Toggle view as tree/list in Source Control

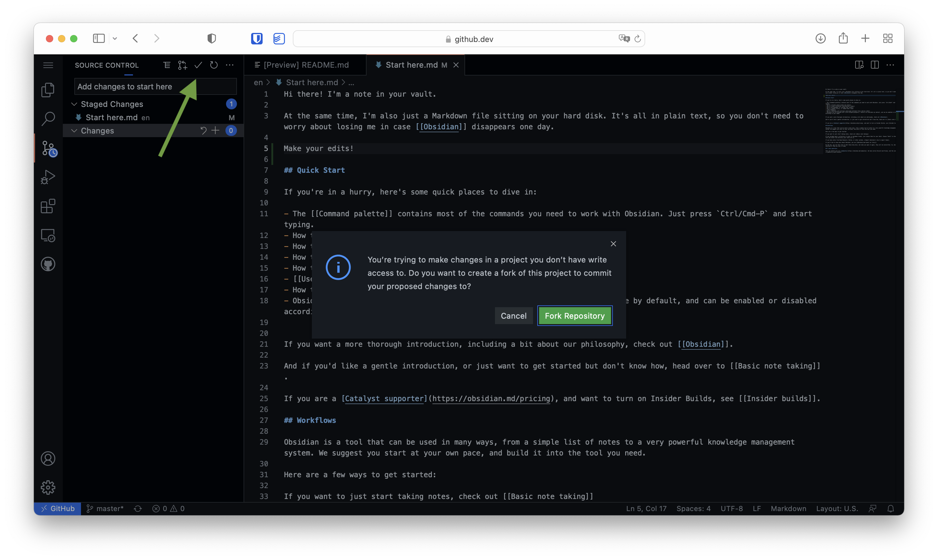coord(167,65)
